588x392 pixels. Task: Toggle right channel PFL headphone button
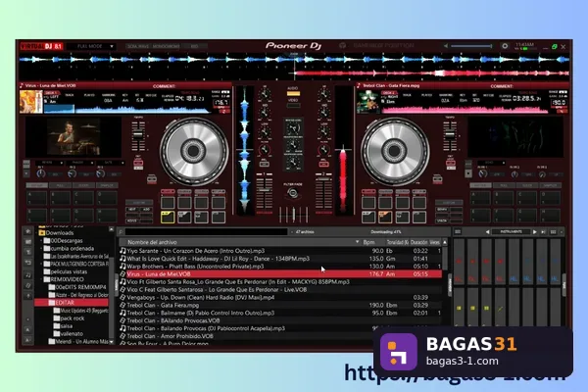[323, 164]
